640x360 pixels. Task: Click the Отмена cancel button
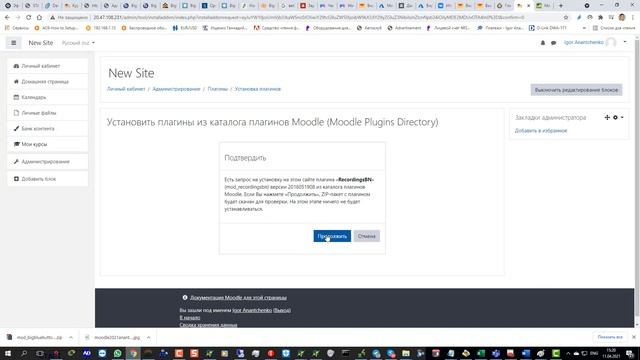click(x=367, y=236)
